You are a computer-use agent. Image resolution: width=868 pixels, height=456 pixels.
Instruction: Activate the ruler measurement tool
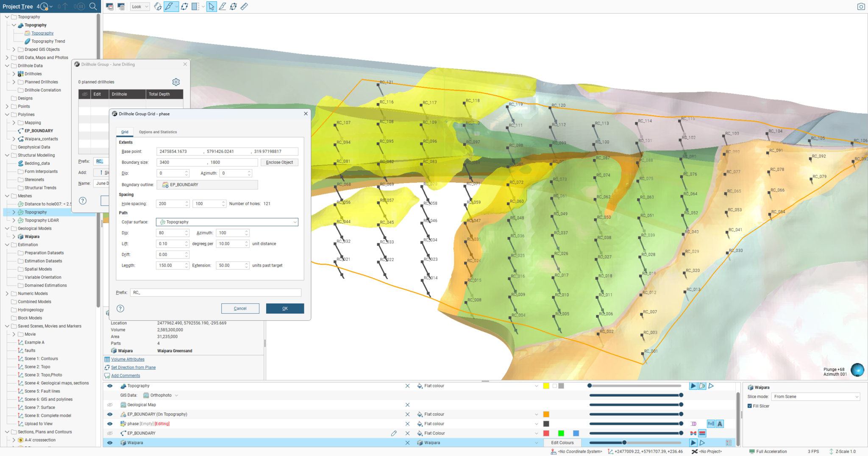point(244,6)
